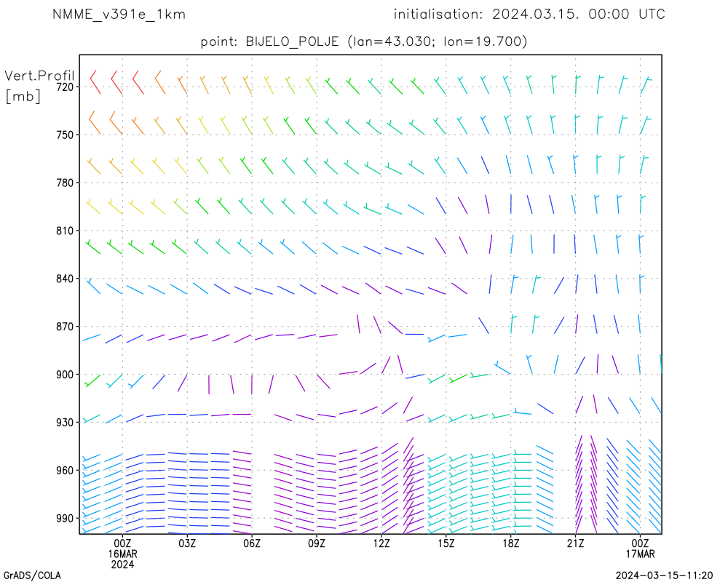Click the [mb] unit label
The height and width of the screenshot is (582, 728).
tap(23, 96)
